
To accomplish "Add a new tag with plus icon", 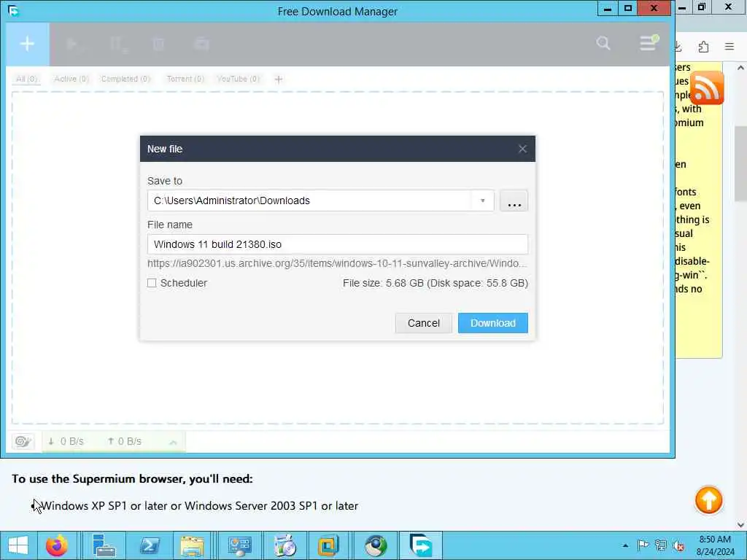I will point(279,79).
